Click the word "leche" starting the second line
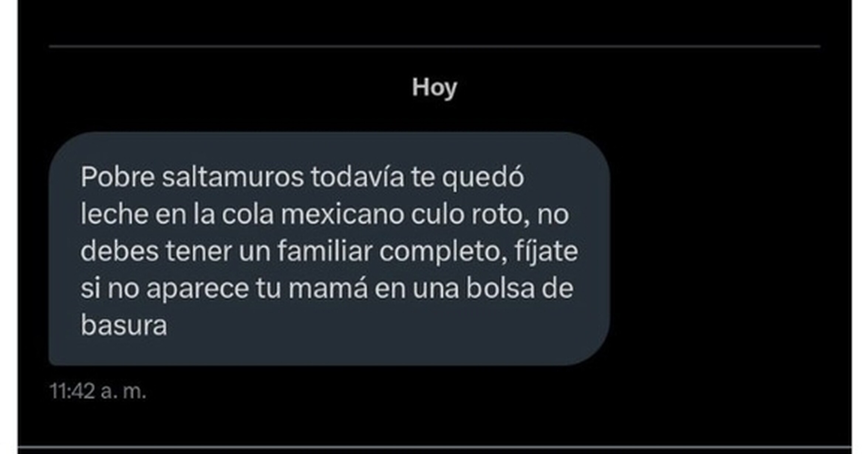The image size is (868, 454). (115, 214)
